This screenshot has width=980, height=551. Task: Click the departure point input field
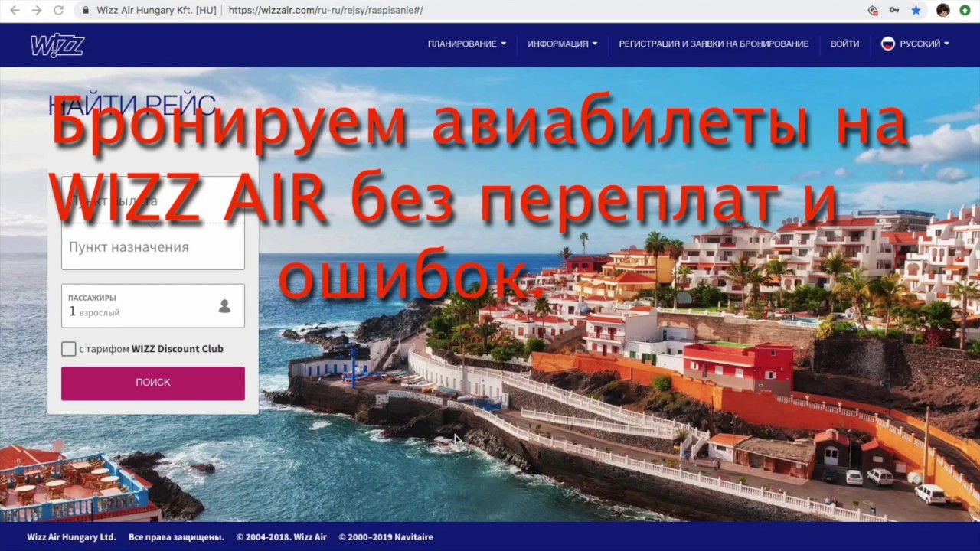(x=153, y=201)
